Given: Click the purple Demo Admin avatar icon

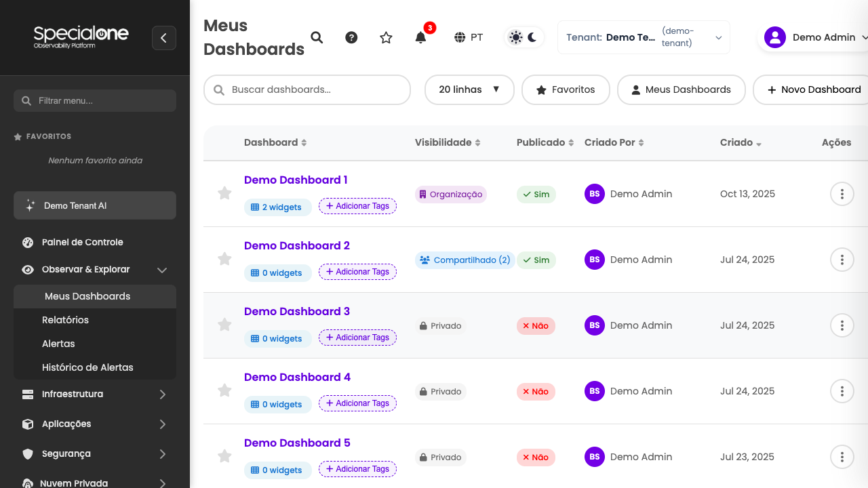Looking at the screenshot, I should pyautogui.click(x=774, y=37).
